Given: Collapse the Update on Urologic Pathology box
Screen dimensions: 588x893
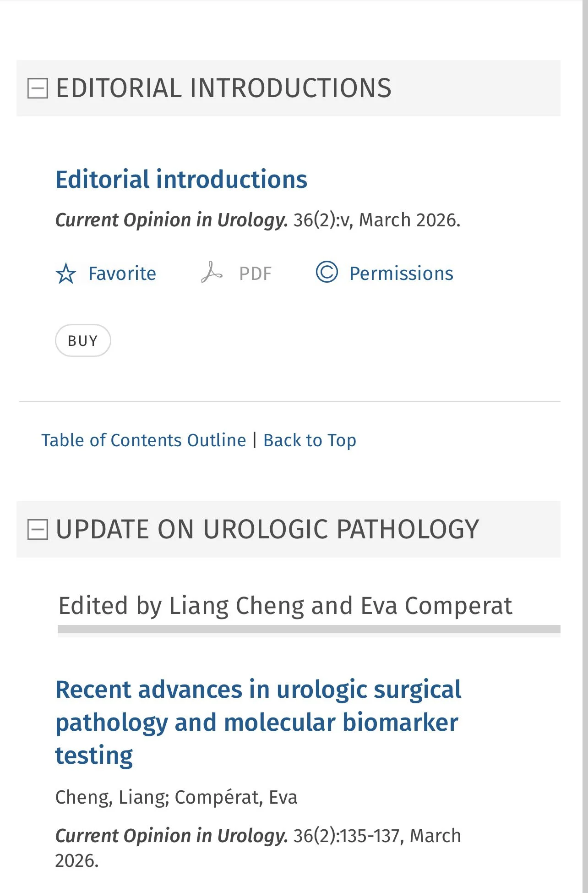Looking at the screenshot, I should tap(38, 529).
